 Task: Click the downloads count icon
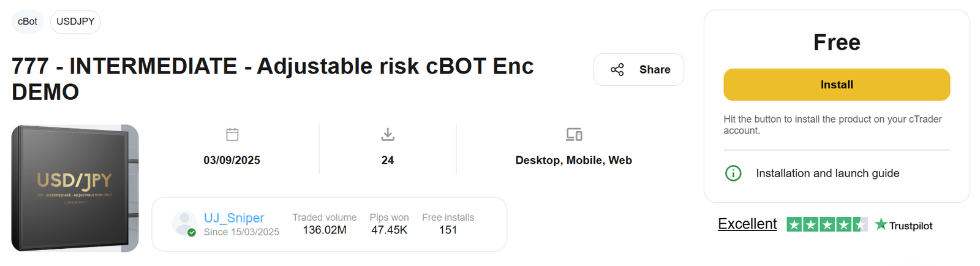point(388,134)
